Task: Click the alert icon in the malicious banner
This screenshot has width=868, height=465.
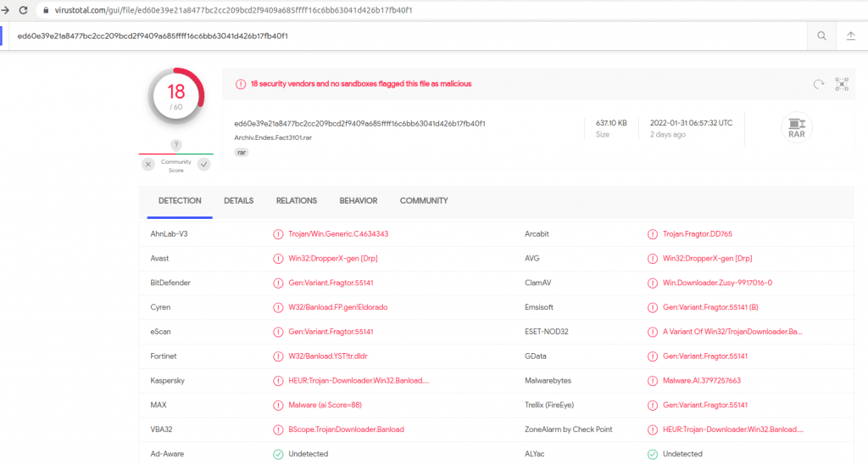Action: 240,84
